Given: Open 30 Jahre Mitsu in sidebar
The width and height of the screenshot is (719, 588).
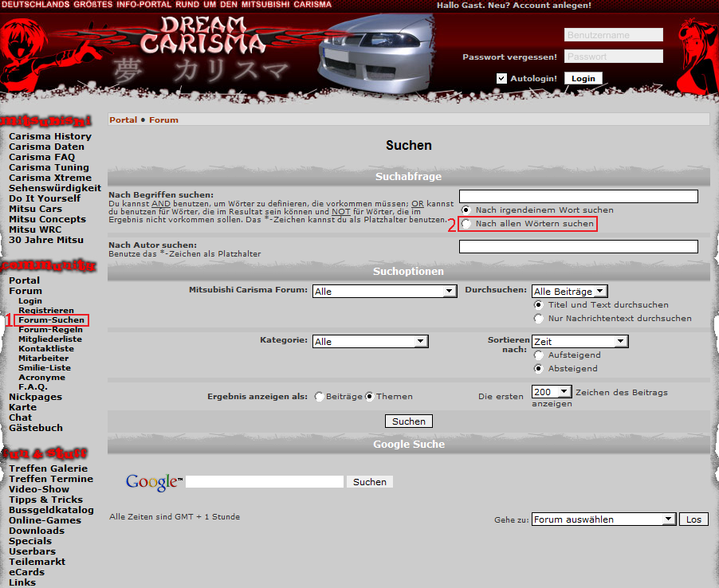Looking at the screenshot, I should click(46, 240).
